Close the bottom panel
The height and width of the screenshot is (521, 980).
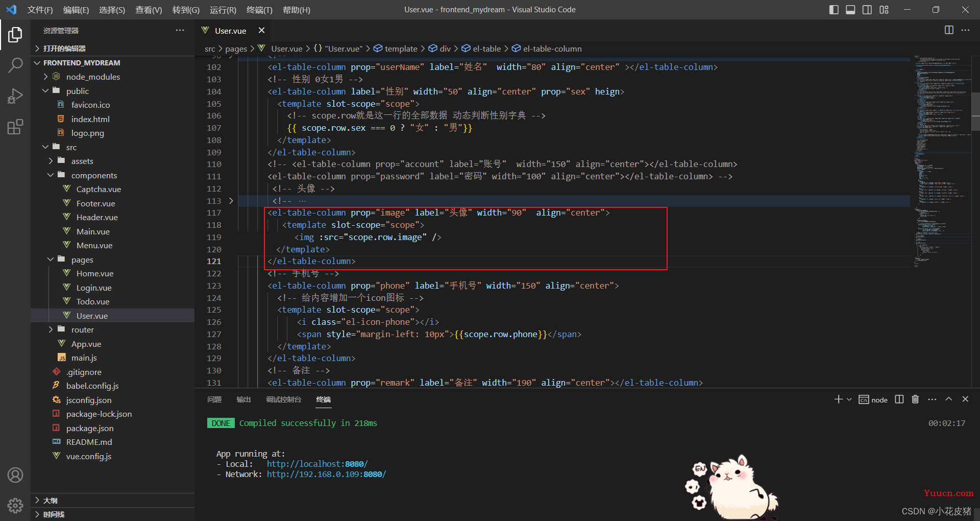pyautogui.click(x=965, y=399)
